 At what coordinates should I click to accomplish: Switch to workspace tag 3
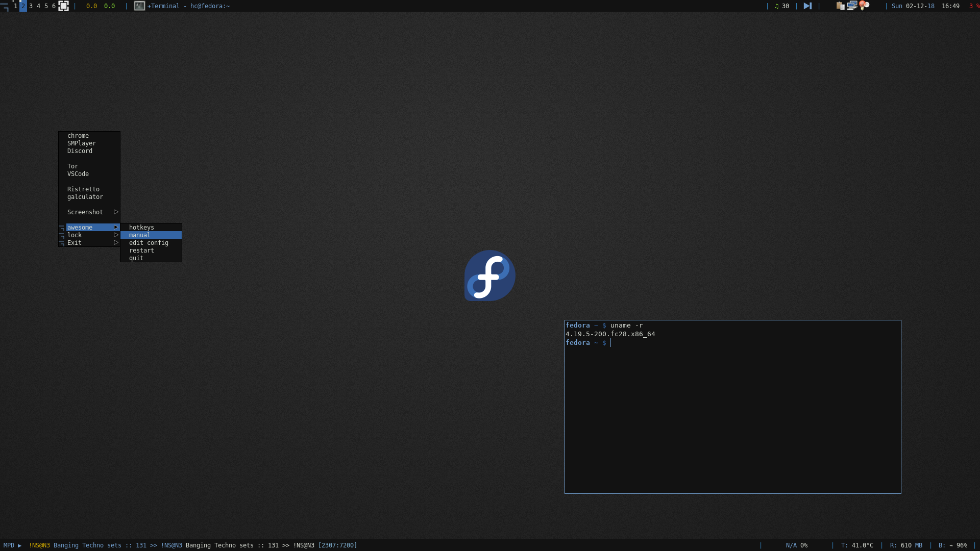31,6
